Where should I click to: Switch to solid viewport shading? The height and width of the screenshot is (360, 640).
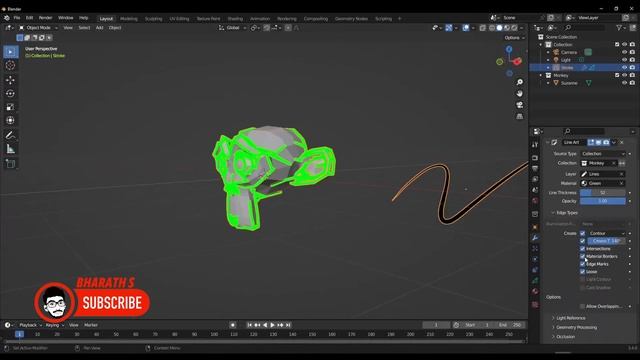tap(499, 28)
